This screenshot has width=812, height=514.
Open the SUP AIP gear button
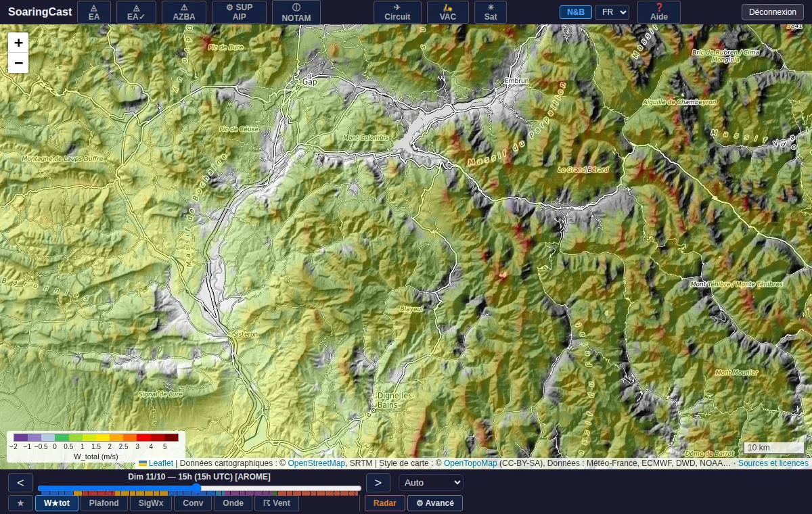tap(239, 12)
